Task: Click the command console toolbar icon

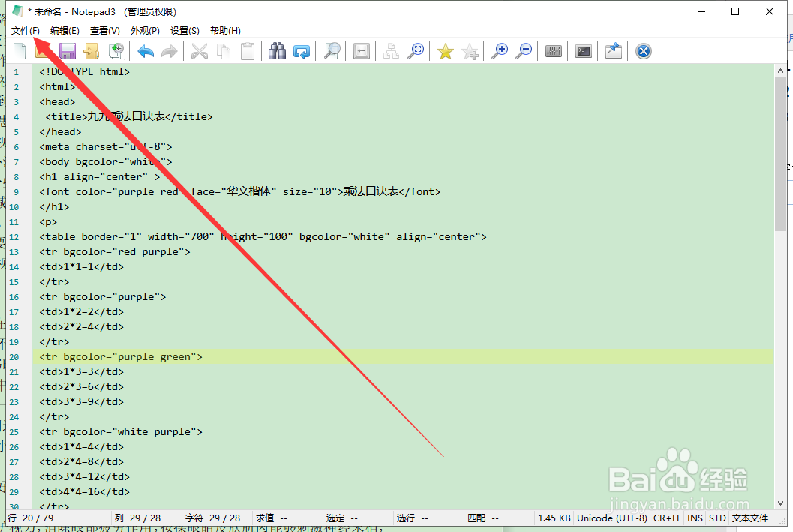Action: tap(584, 51)
